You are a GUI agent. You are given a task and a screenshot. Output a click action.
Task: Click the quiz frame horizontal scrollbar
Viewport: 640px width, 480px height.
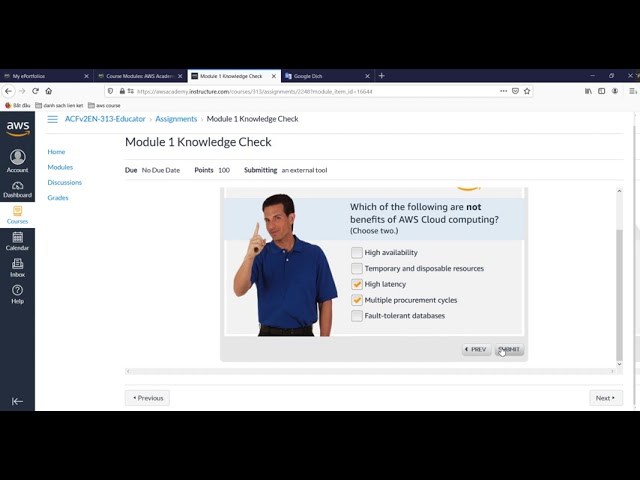[370, 371]
